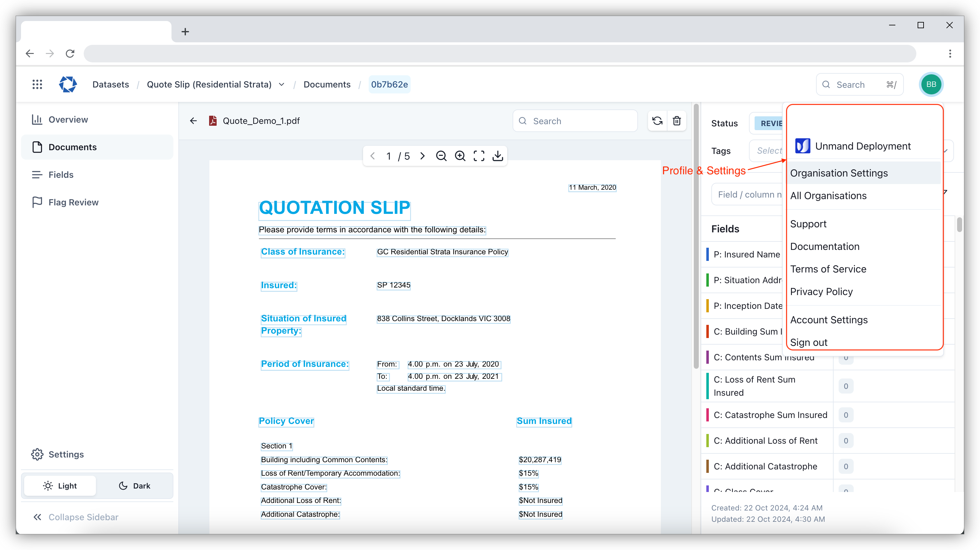Switch to Light theme
Screen dimensions: 980x550
click(60, 486)
